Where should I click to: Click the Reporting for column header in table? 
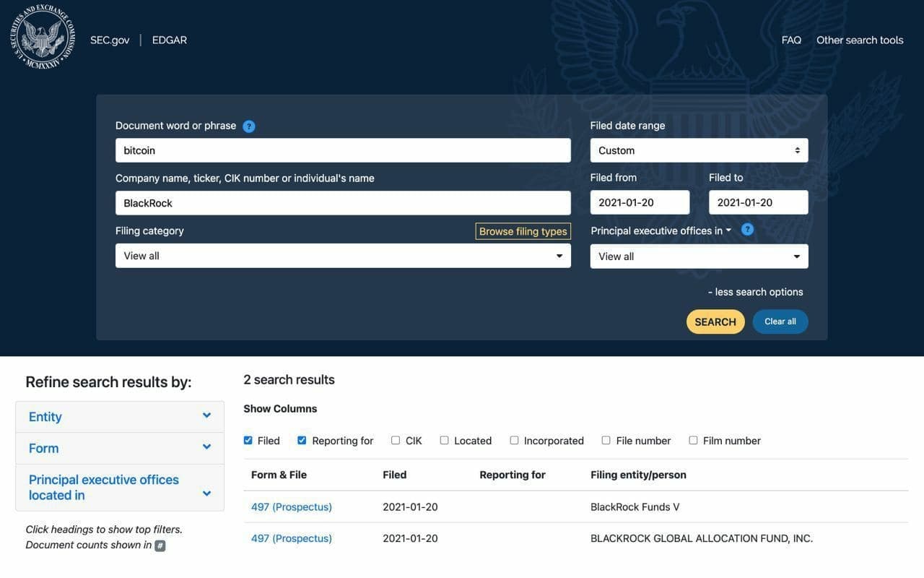point(513,475)
